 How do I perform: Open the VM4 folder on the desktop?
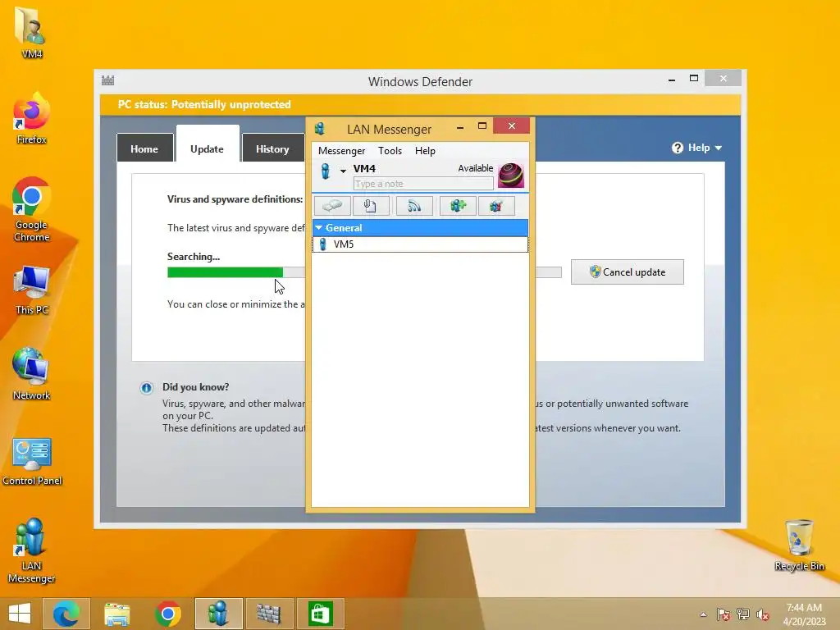(x=31, y=32)
